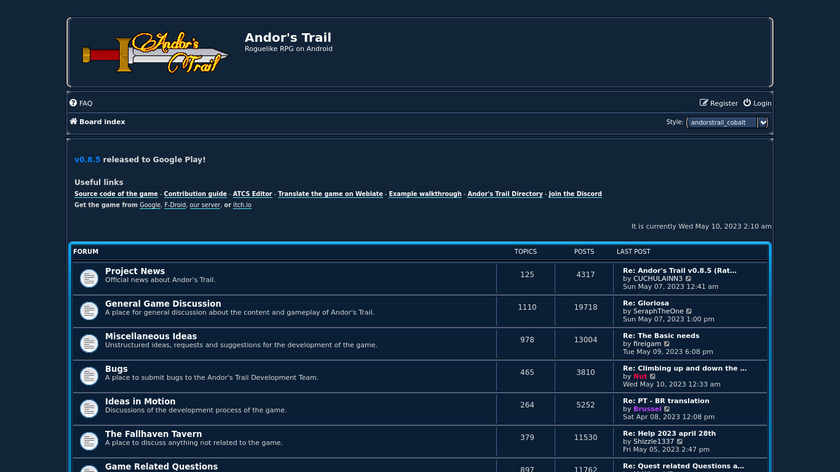
Task: Click the 19718 posts count
Action: pyautogui.click(x=585, y=308)
